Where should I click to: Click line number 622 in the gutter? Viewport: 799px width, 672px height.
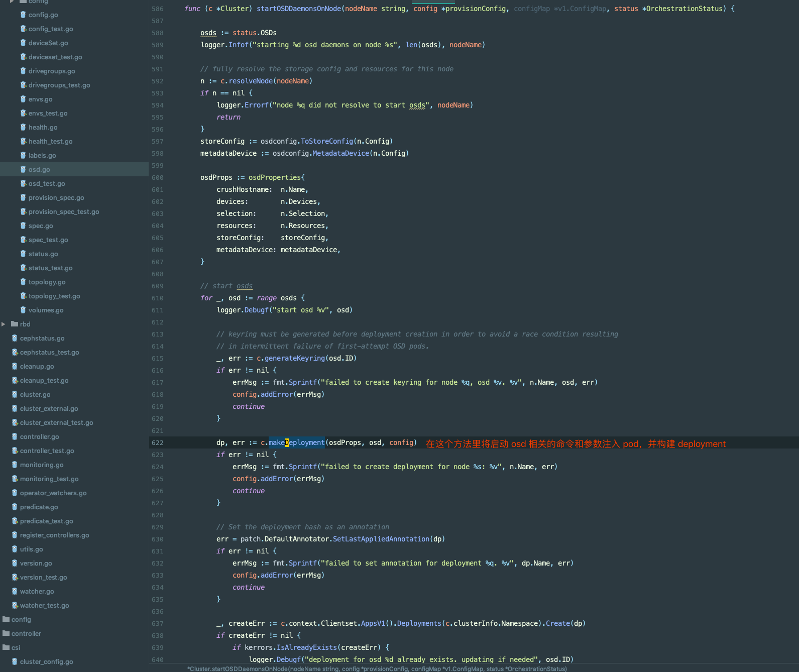(158, 443)
